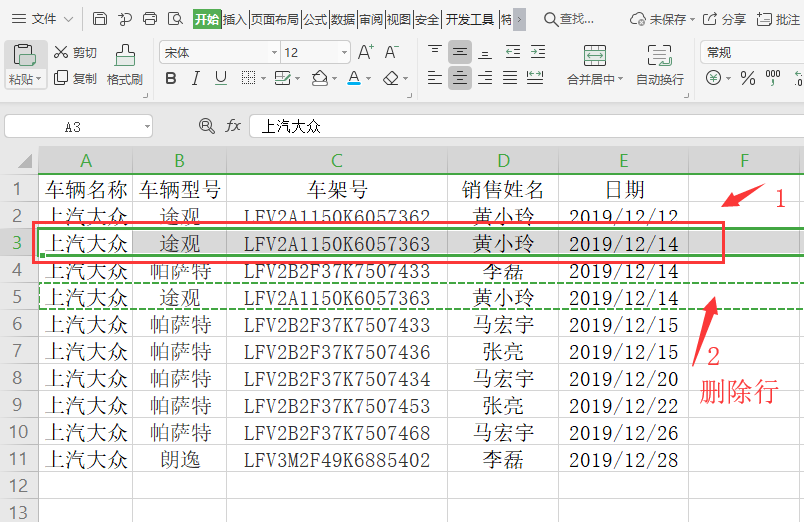Click the clear format eraser icon
Screen dimensions: 804x522
[x=391, y=78]
